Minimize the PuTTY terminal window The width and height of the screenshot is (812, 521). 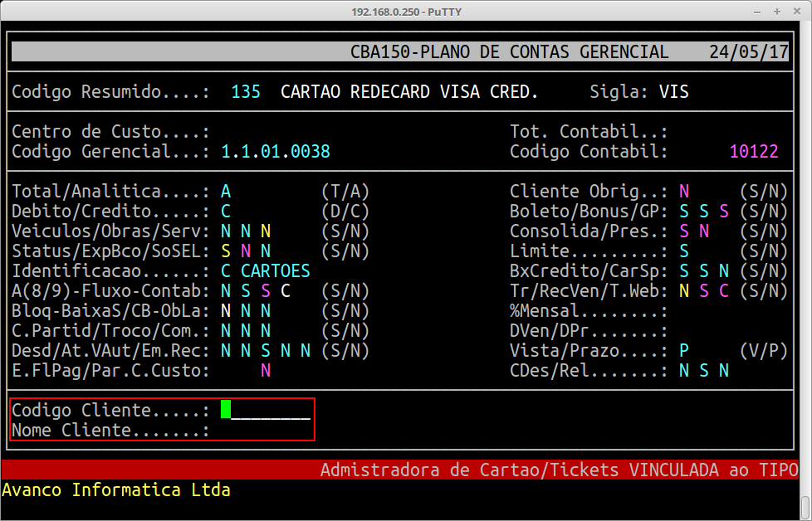click(756, 12)
